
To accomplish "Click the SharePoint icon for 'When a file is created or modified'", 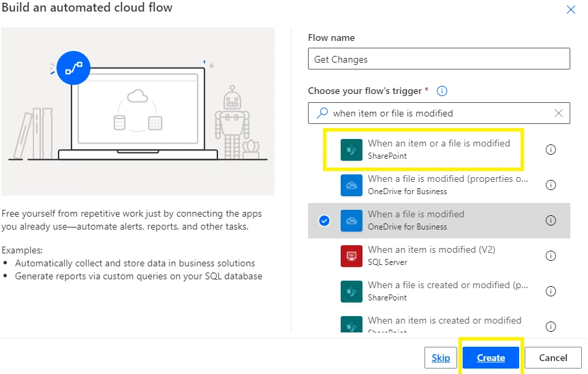I will pyautogui.click(x=352, y=292).
